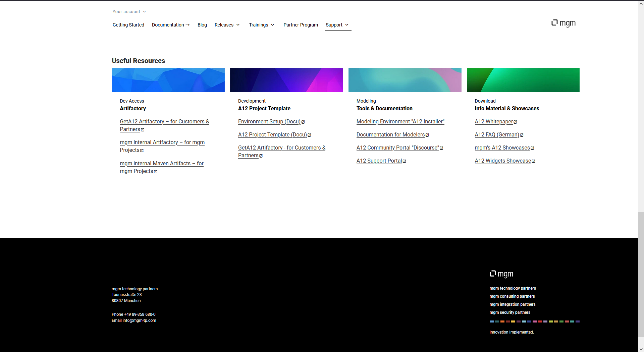The image size is (644, 352).
Task: Click the green Download banner image
Action: tap(523, 80)
